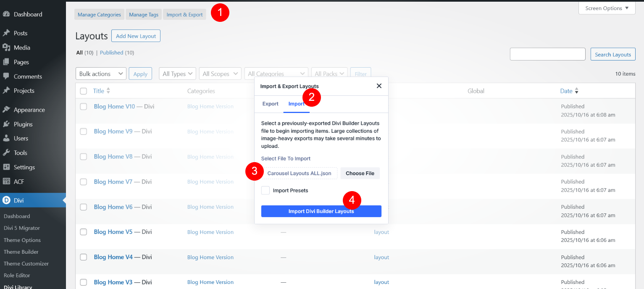This screenshot has height=289, width=644.
Task: Open the All Scopes filter dropdown
Action: (x=220, y=74)
